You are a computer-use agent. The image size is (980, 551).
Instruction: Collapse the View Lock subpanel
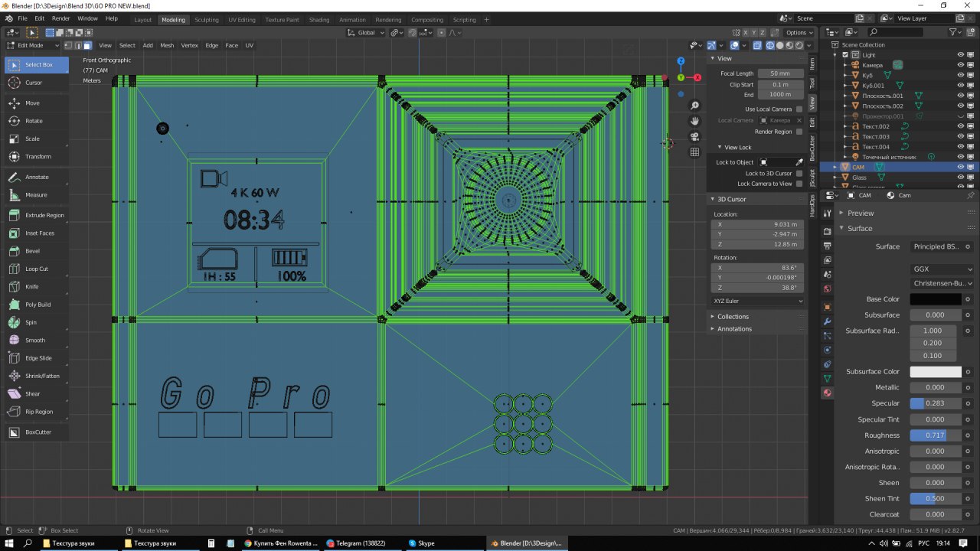(x=737, y=147)
